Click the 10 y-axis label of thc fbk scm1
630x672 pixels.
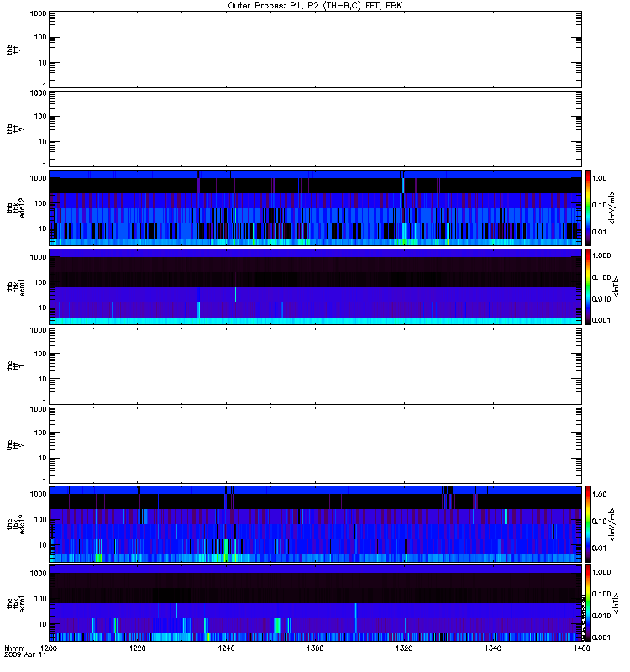(43, 624)
